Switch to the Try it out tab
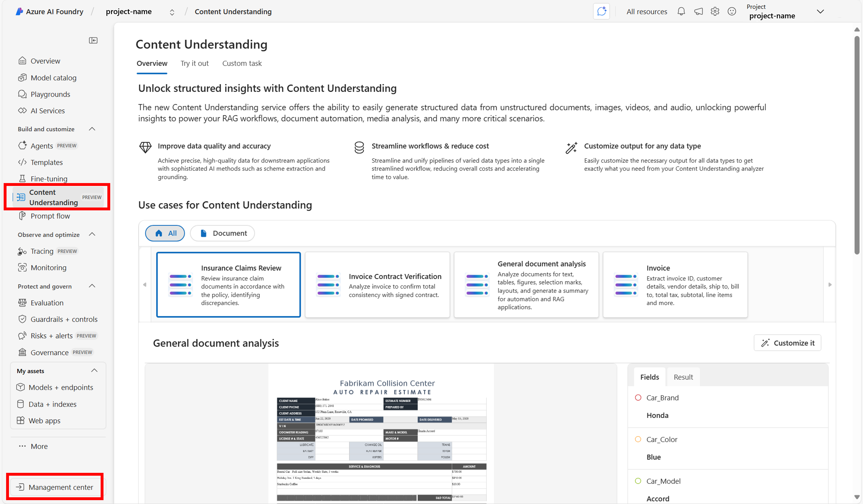 point(195,63)
